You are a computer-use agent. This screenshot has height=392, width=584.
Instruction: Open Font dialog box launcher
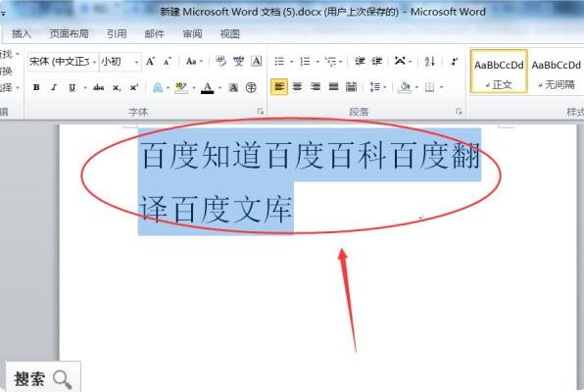coord(261,112)
